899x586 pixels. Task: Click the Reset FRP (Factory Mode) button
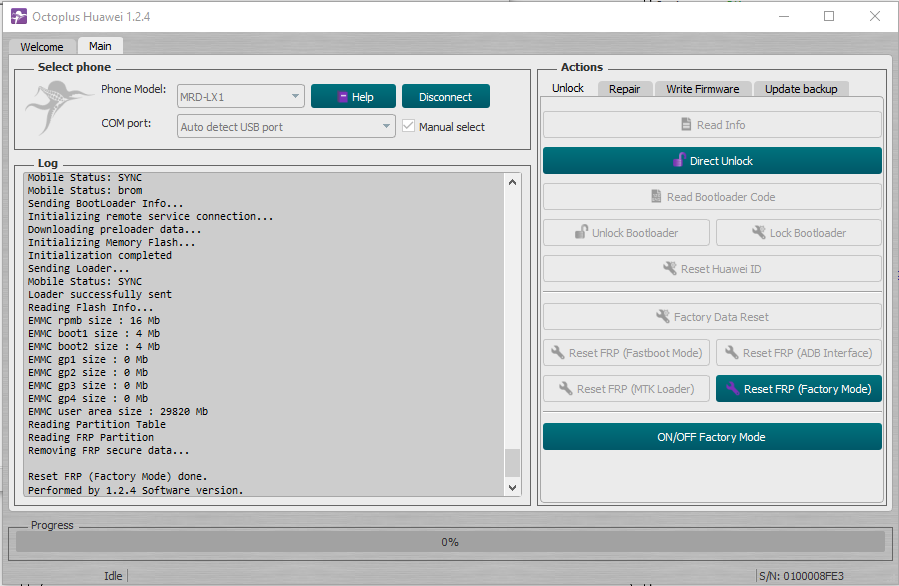(799, 389)
